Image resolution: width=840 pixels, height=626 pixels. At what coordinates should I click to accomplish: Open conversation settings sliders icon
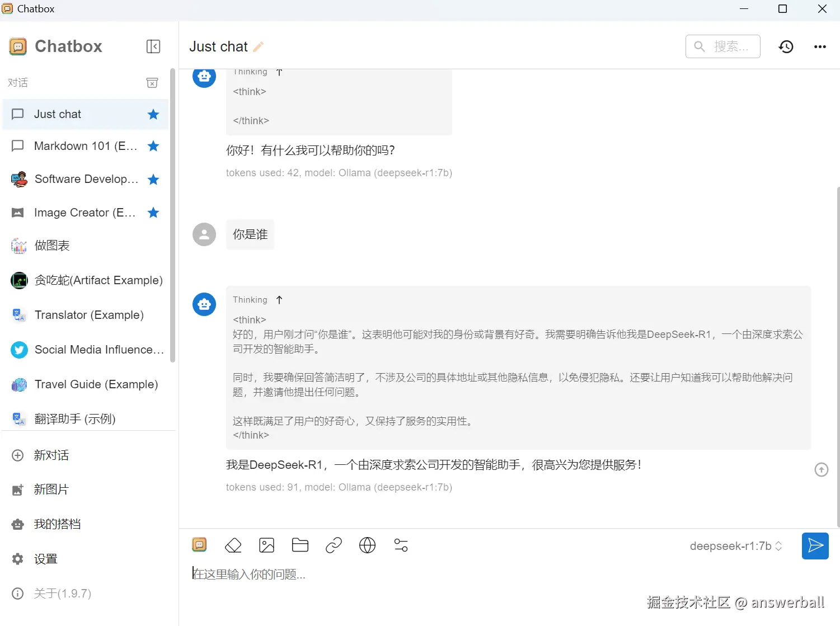pyautogui.click(x=401, y=545)
